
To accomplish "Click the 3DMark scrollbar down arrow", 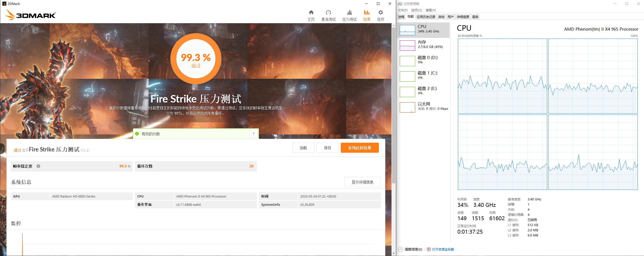I will pyautogui.click(x=394, y=253).
